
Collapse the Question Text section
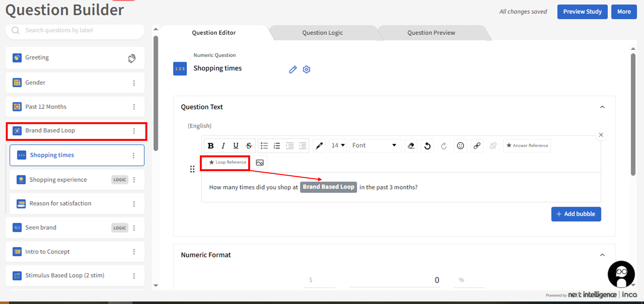pos(602,107)
